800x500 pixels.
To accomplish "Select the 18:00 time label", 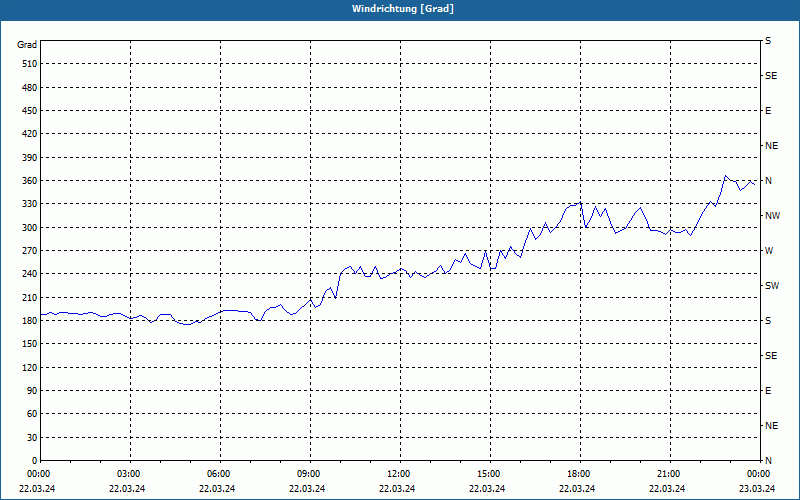I will click(x=580, y=474).
